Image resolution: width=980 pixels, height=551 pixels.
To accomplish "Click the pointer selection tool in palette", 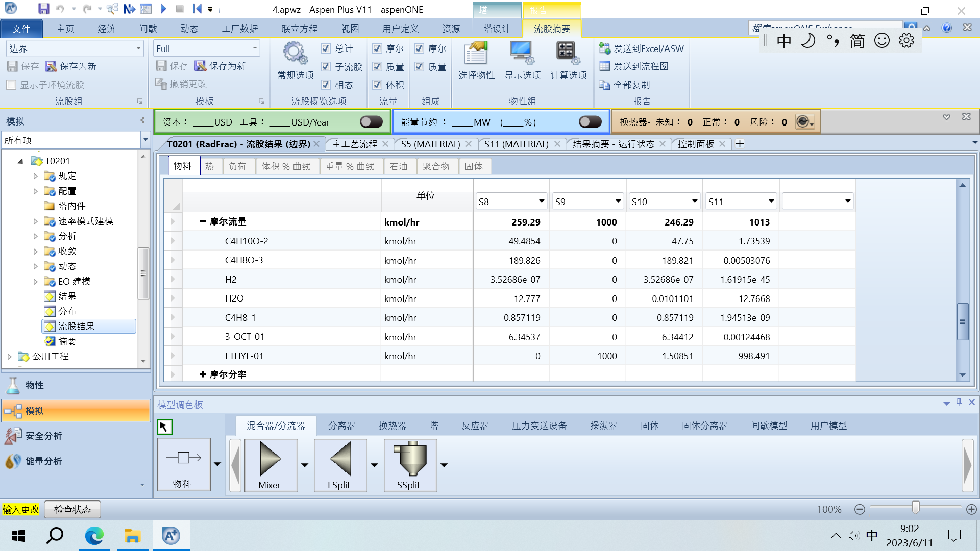I will 164,427.
